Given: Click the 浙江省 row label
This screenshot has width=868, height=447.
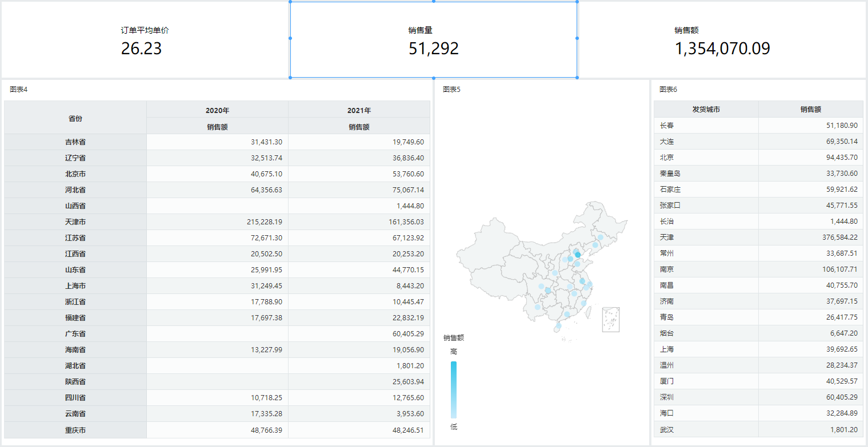Looking at the screenshot, I should pyautogui.click(x=75, y=301).
